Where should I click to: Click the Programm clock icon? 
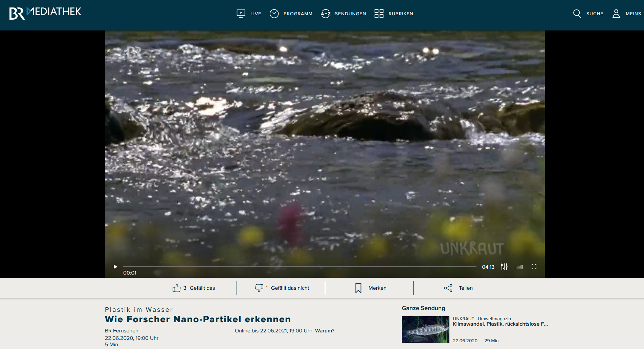click(x=274, y=14)
